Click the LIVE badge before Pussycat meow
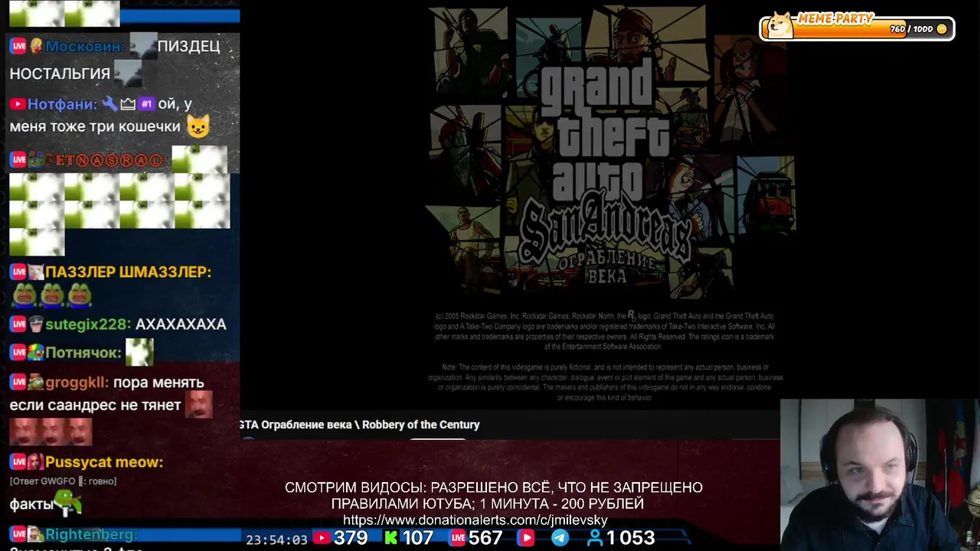The height and width of the screenshot is (551, 980). [18, 462]
